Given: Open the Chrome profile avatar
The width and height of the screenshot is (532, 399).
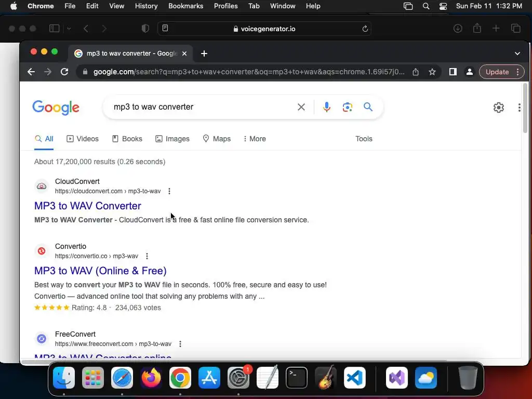Looking at the screenshot, I should 470,72.
